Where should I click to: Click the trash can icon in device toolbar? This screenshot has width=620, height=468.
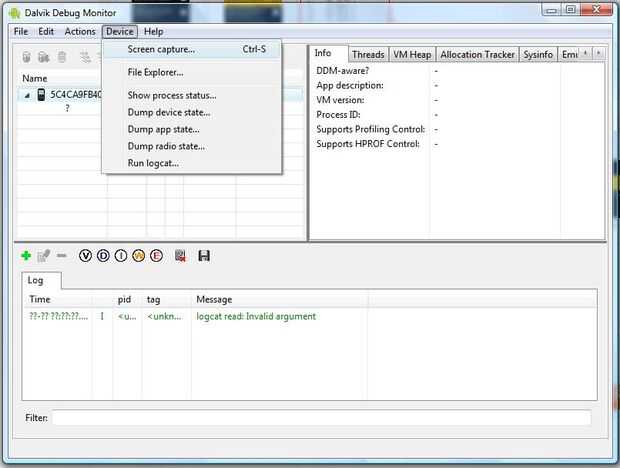(62, 57)
